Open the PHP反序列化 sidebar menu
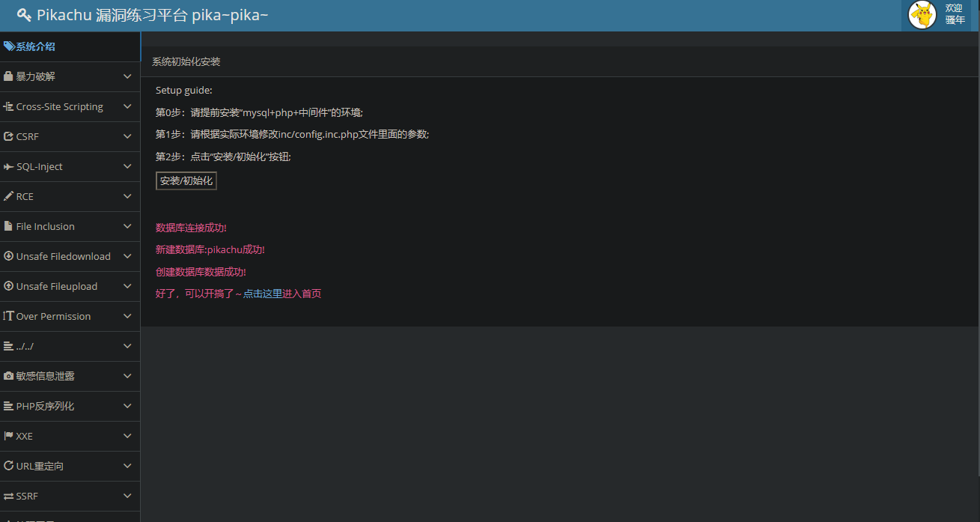This screenshot has height=522, width=980. [70, 406]
